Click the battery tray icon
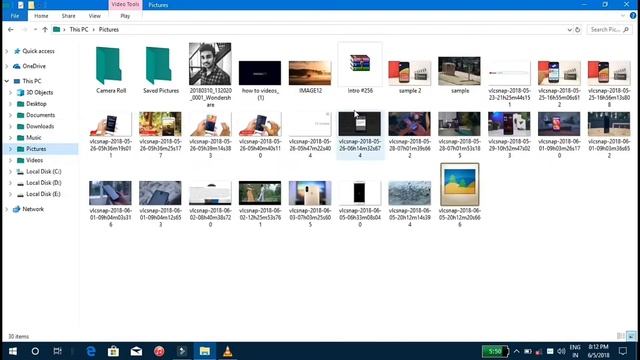The height and width of the screenshot is (360, 640). pos(528,351)
